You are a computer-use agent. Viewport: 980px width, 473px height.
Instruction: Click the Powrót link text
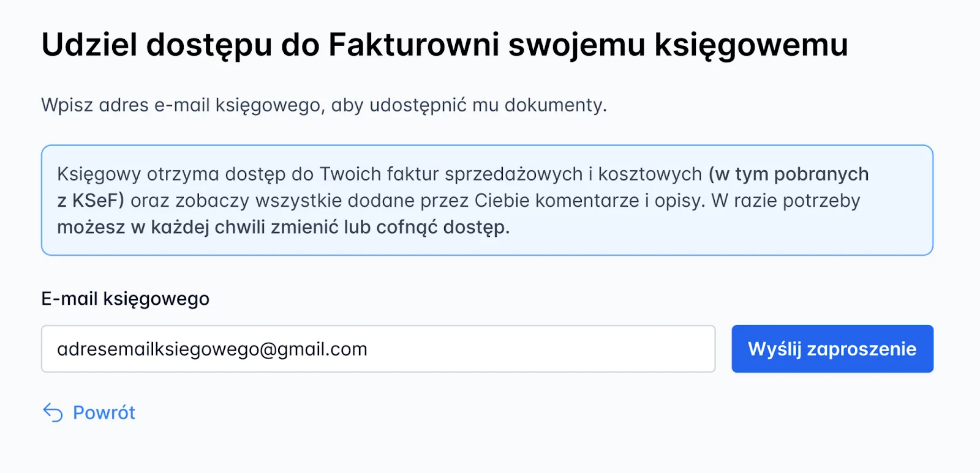[104, 413]
